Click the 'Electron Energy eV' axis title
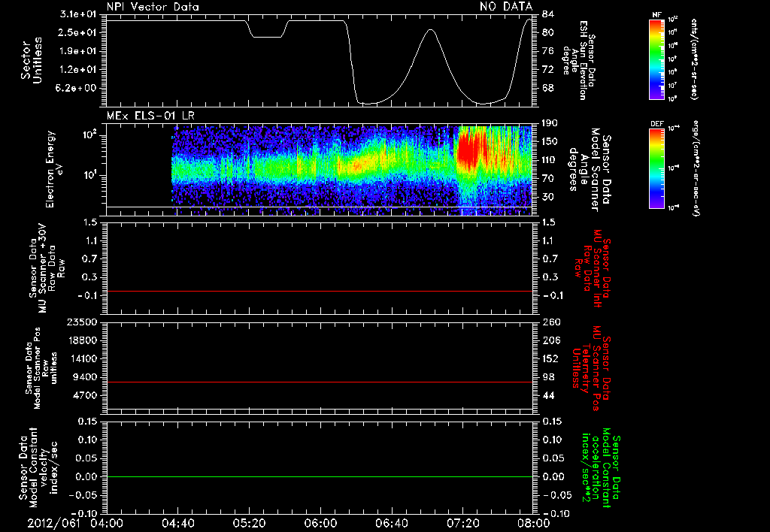Image resolution: width=770 pixels, height=532 pixels. (56, 169)
